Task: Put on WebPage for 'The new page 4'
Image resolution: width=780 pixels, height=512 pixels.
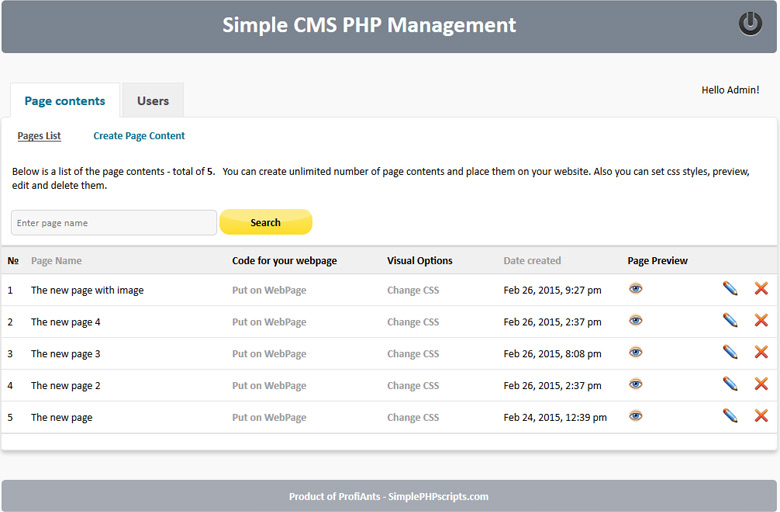Action: click(x=269, y=322)
